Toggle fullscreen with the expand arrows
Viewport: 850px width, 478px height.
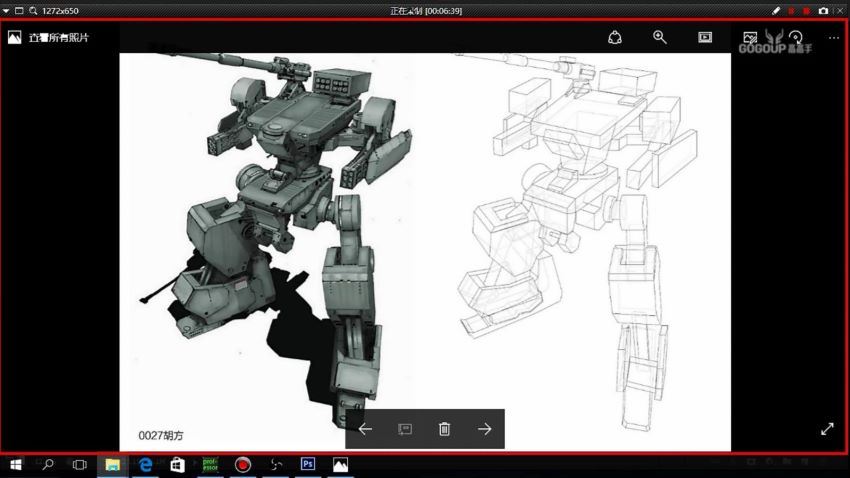tap(827, 429)
